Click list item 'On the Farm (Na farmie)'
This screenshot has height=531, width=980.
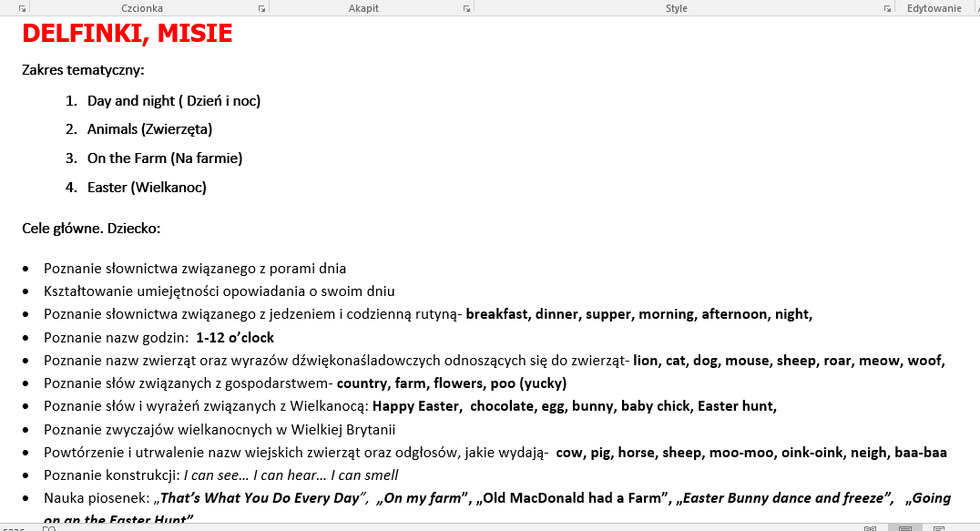[165, 158]
